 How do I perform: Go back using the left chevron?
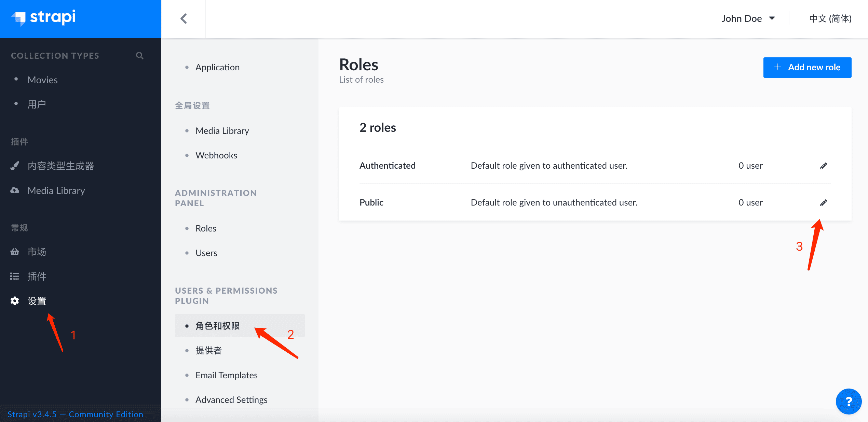pyautogui.click(x=184, y=18)
